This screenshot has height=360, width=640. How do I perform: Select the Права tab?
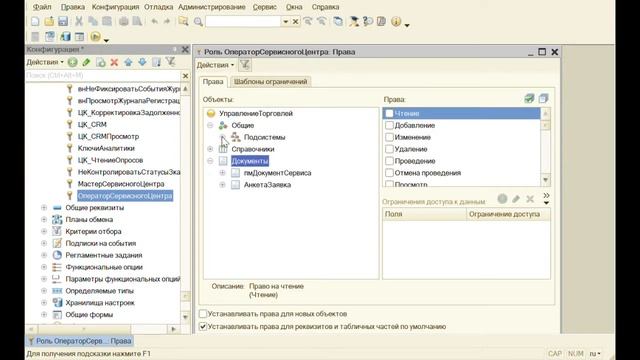(213, 82)
